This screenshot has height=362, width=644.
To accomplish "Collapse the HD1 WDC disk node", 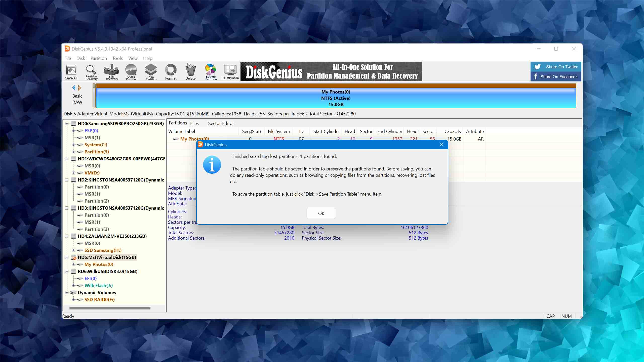I will [67, 159].
